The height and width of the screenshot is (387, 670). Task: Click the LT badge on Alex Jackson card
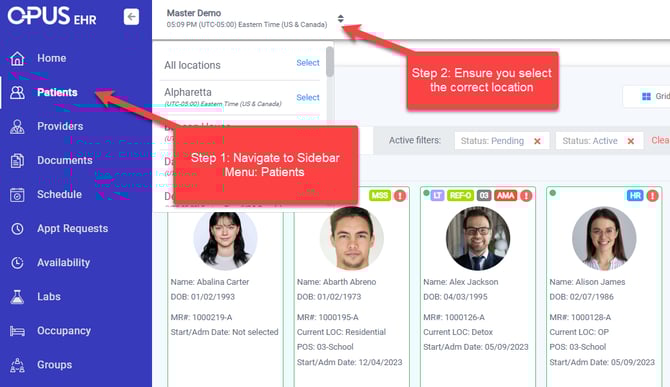coord(437,196)
